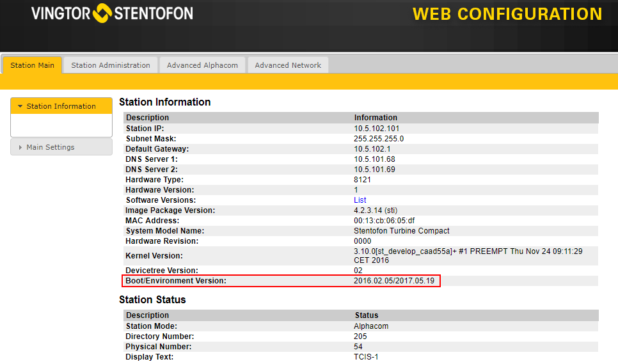
Task: Switch to the Station Administration tab
Action: [111, 65]
